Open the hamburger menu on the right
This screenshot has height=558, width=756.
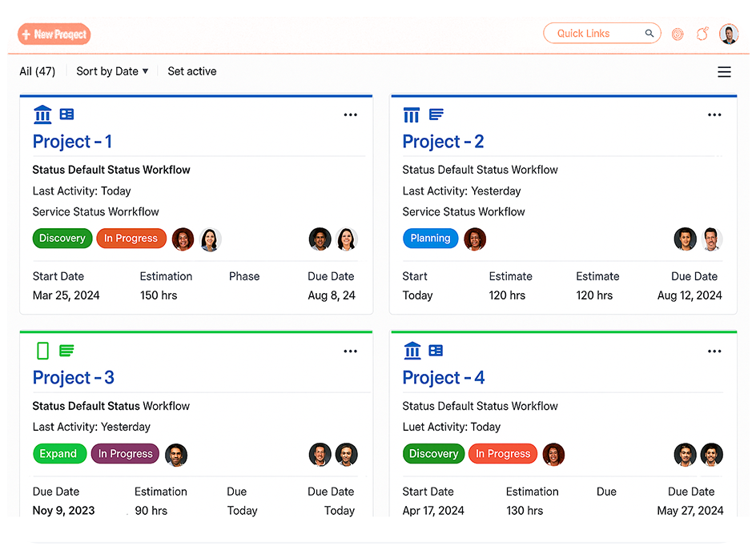[x=724, y=71]
